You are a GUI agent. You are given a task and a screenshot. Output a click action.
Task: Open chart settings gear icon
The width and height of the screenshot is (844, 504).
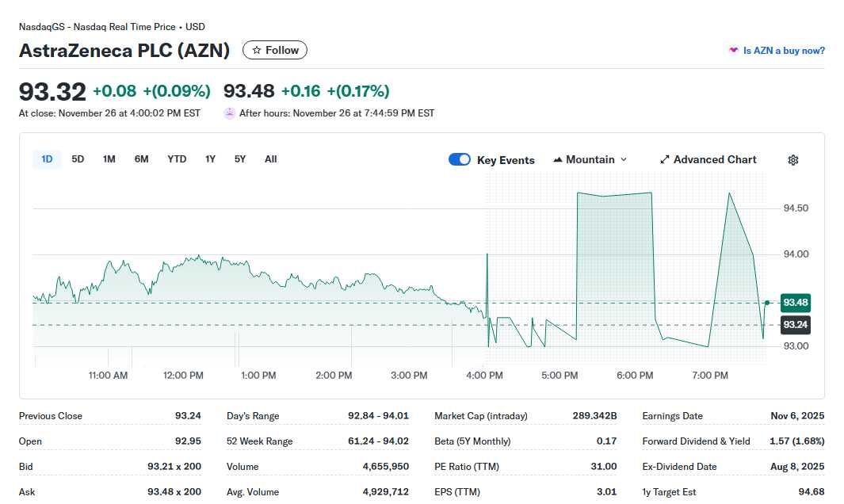[x=793, y=160]
